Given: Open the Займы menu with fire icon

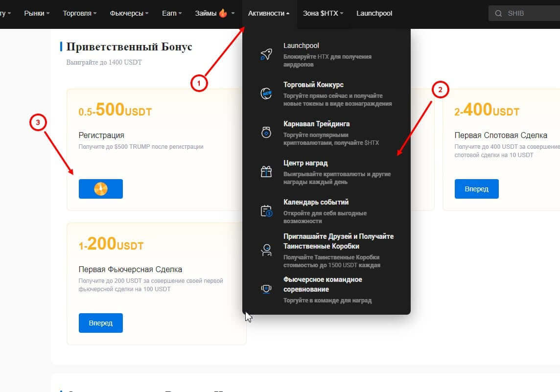Looking at the screenshot, I should point(214,13).
